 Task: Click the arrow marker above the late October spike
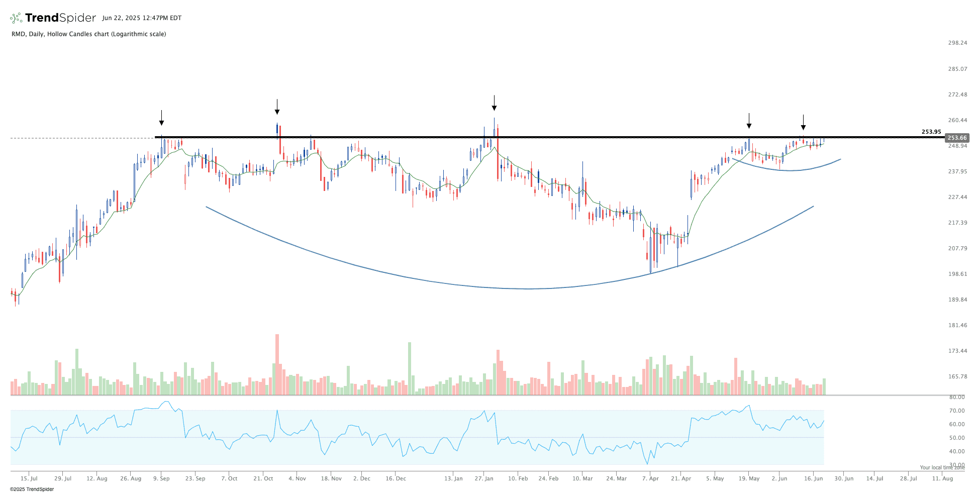pos(277,107)
